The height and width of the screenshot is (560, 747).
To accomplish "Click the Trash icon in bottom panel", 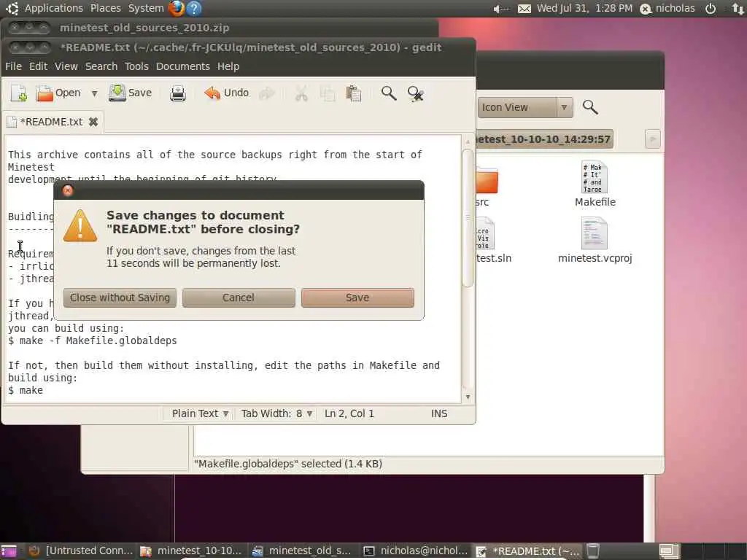I will click(592, 551).
